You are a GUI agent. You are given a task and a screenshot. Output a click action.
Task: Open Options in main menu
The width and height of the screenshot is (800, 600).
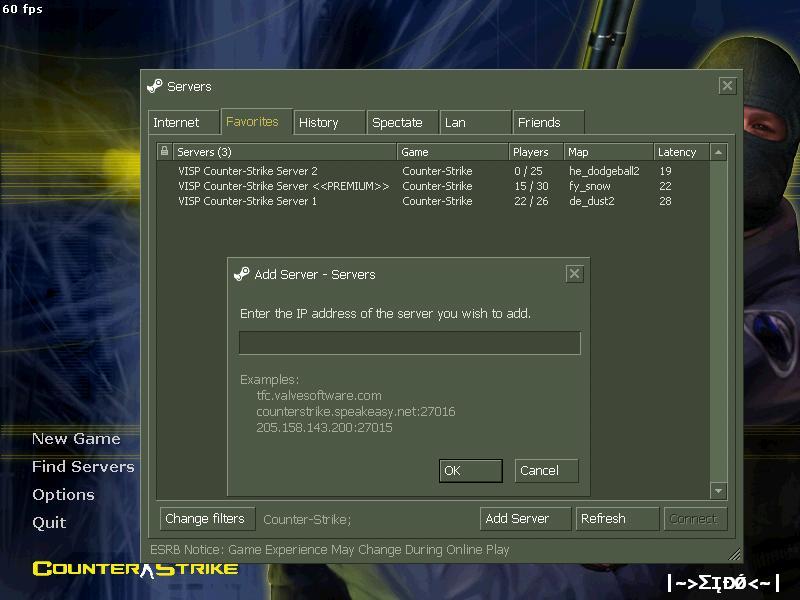pyautogui.click(x=63, y=494)
